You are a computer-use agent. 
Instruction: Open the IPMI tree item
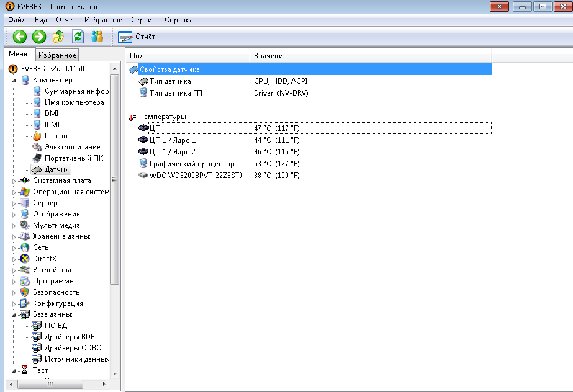(x=52, y=125)
